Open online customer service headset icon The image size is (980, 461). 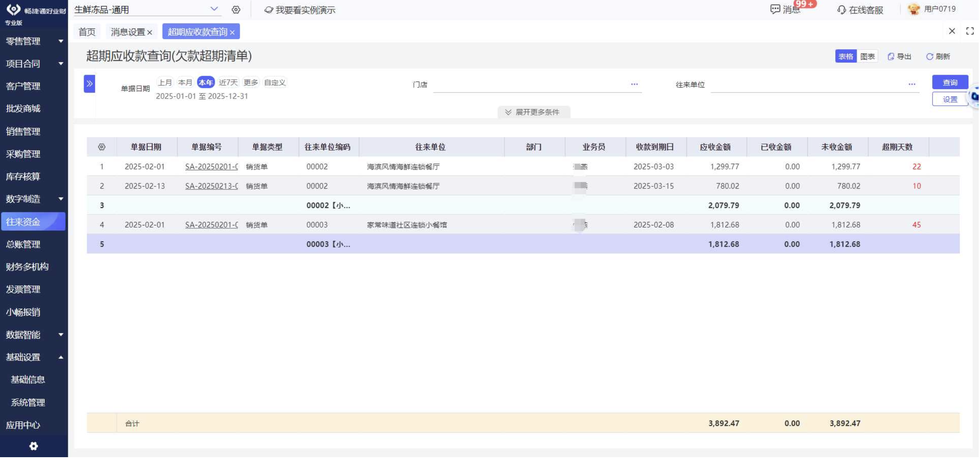click(x=841, y=10)
